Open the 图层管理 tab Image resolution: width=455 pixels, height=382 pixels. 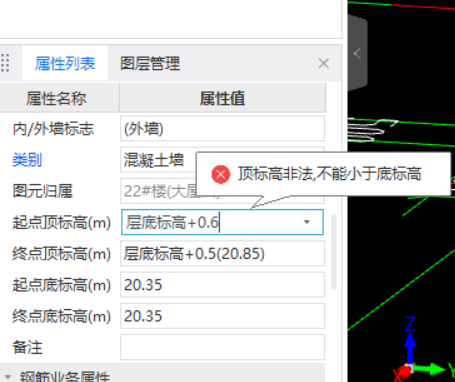pyautogui.click(x=150, y=63)
